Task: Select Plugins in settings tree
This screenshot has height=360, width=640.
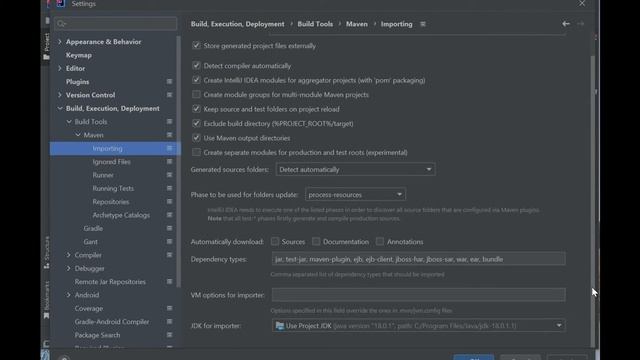Action: tap(78, 82)
